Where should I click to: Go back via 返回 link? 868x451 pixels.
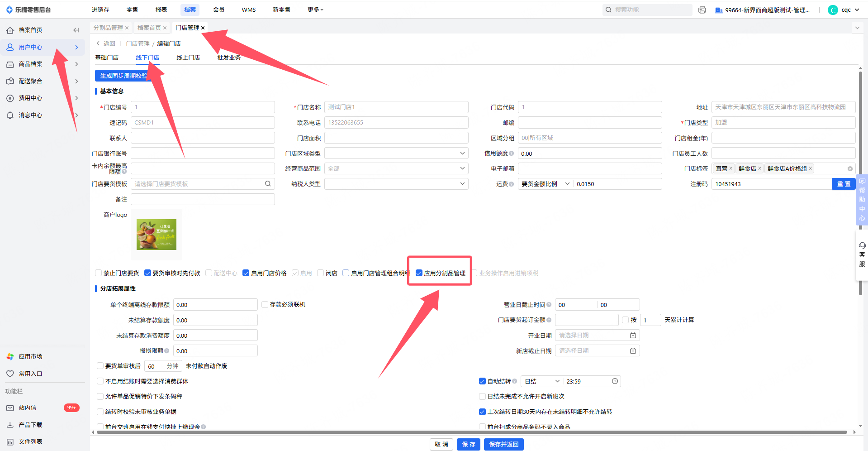click(106, 43)
